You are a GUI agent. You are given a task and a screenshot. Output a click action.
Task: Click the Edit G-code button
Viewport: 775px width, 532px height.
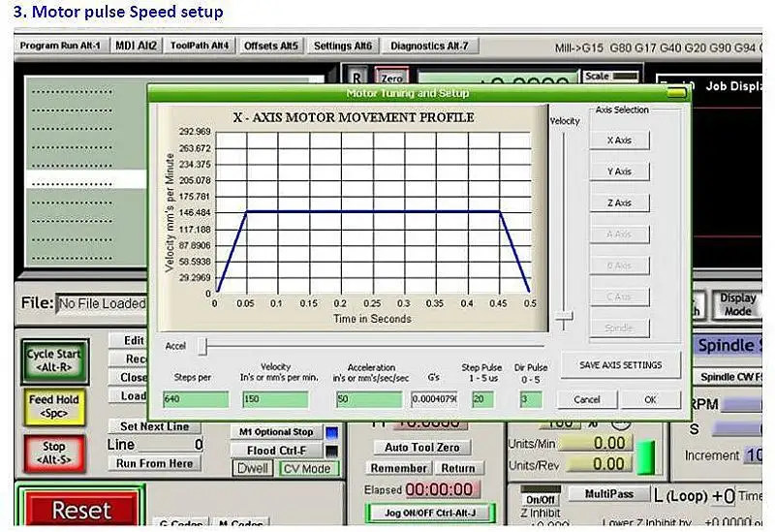click(129, 340)
